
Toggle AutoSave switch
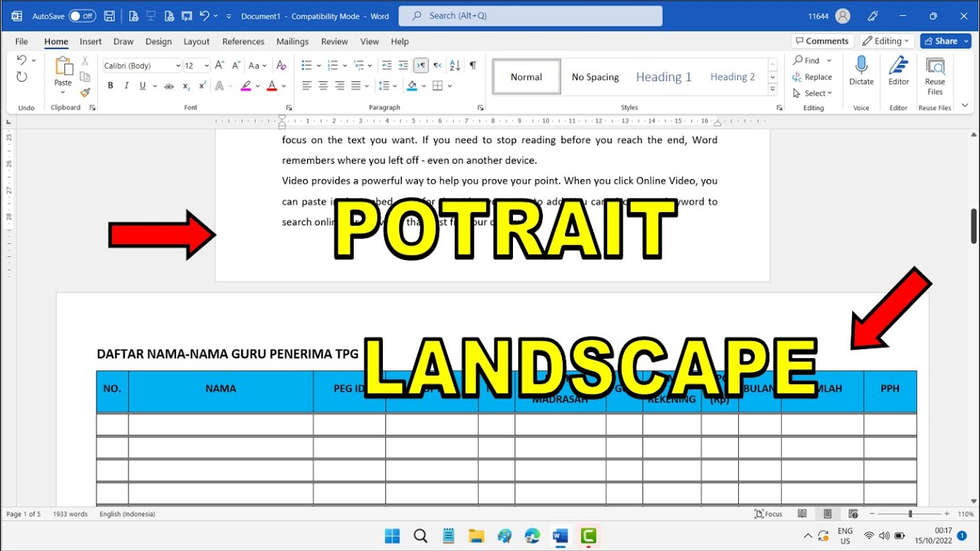coord(82,16)
